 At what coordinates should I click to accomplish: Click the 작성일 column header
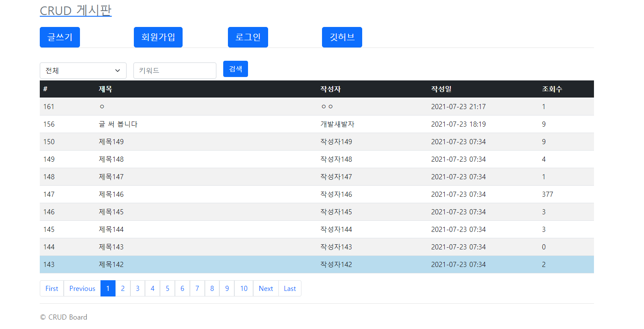point(441,89)
